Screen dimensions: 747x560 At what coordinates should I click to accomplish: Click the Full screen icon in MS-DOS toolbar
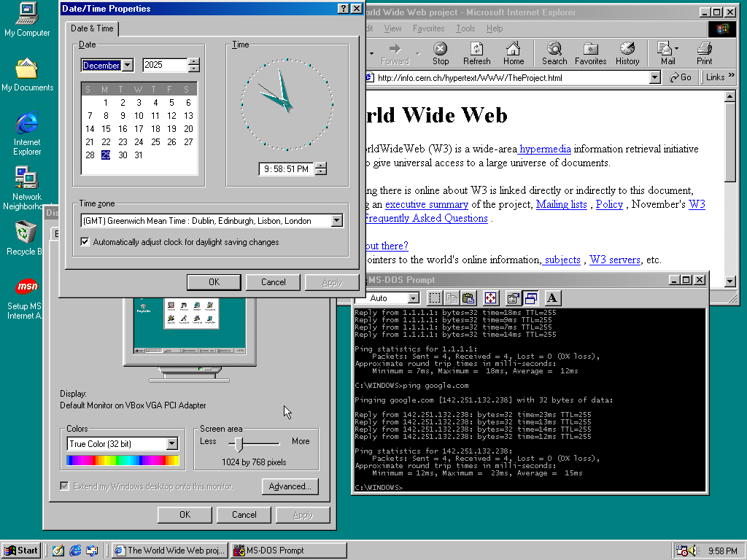point(490,297)
